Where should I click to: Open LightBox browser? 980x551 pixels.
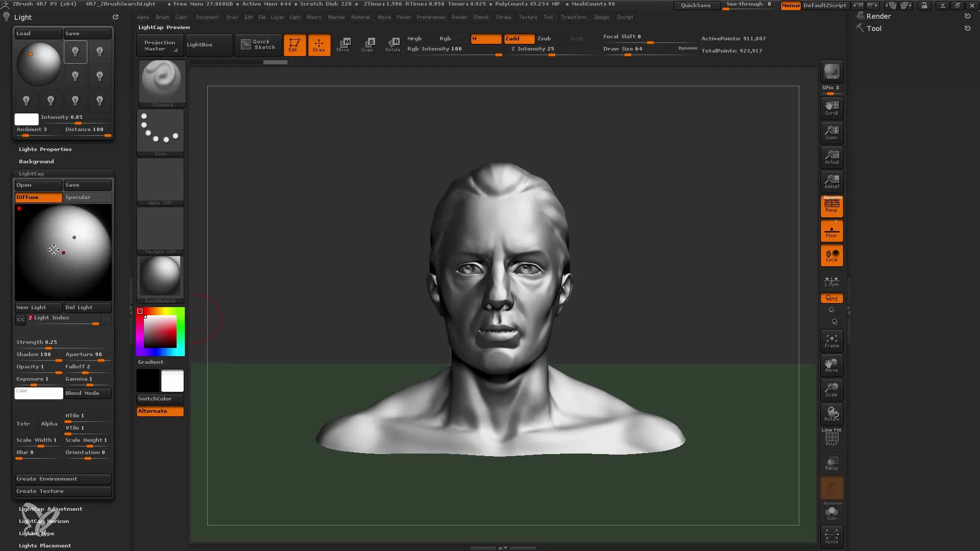click(x=209, y=45)
